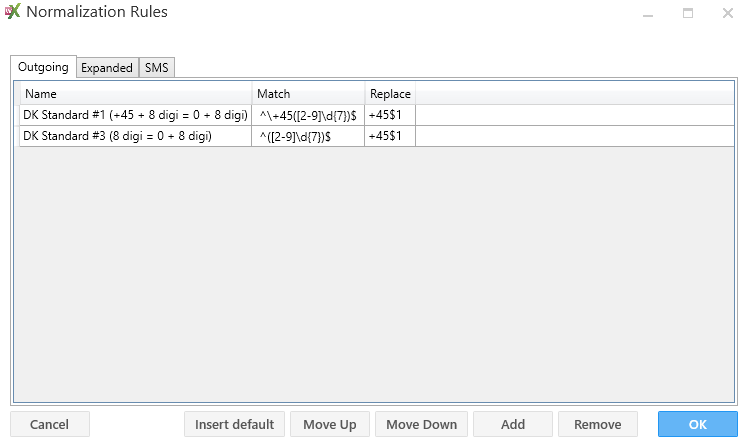Viewport: 747px width, 446px height.
Task: Remove the selected rule
Action: pos(597,424)
